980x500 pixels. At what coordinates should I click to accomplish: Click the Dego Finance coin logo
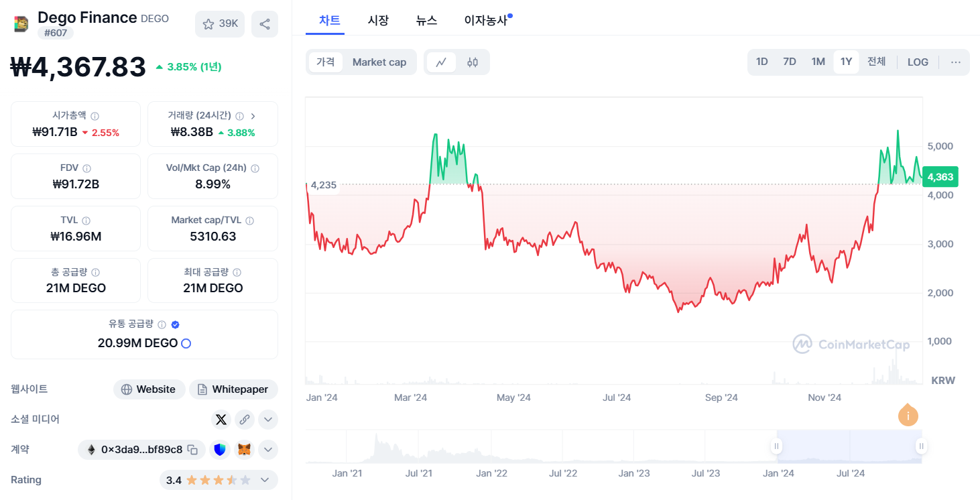[21, 24]
